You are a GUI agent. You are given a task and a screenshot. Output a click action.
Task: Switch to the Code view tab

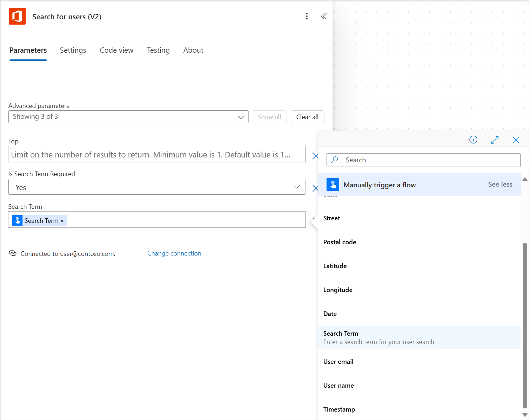pyautogui.click(x=117, y=50)
